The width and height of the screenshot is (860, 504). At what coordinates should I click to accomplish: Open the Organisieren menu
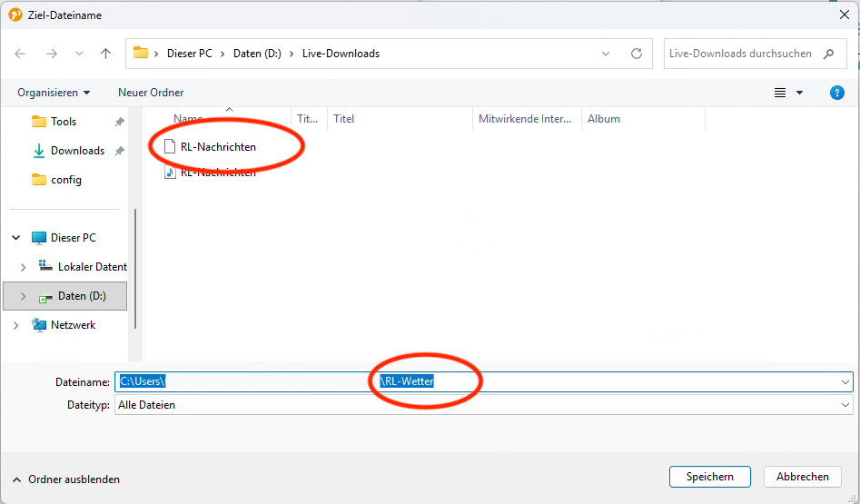click(54, 93)
